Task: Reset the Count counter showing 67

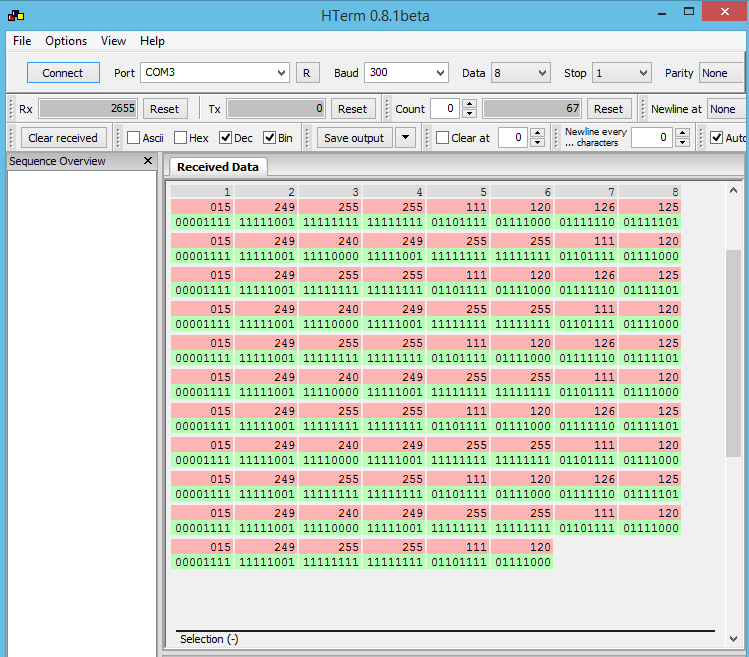Action: click(x=609, y=109)
